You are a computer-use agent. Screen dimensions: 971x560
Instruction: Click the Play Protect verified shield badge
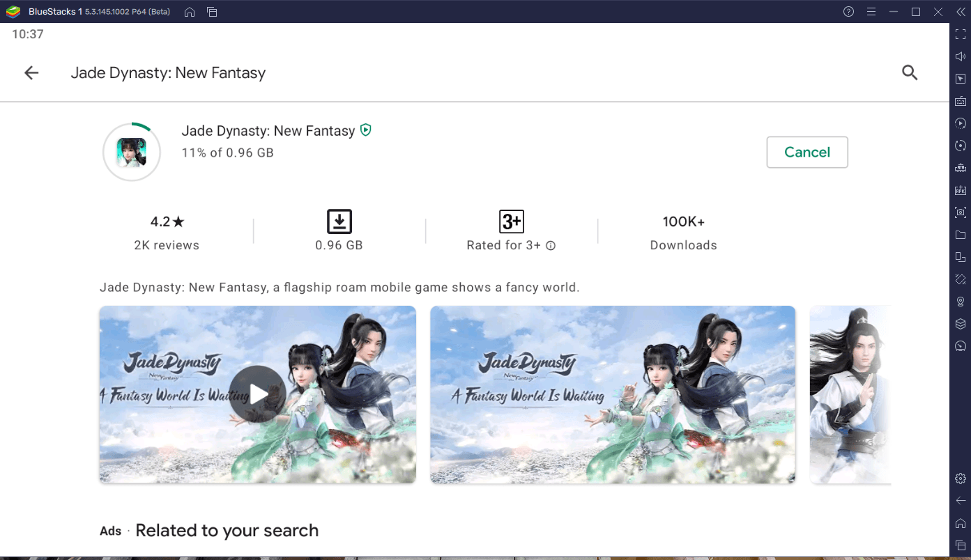(x=366, y=130)
